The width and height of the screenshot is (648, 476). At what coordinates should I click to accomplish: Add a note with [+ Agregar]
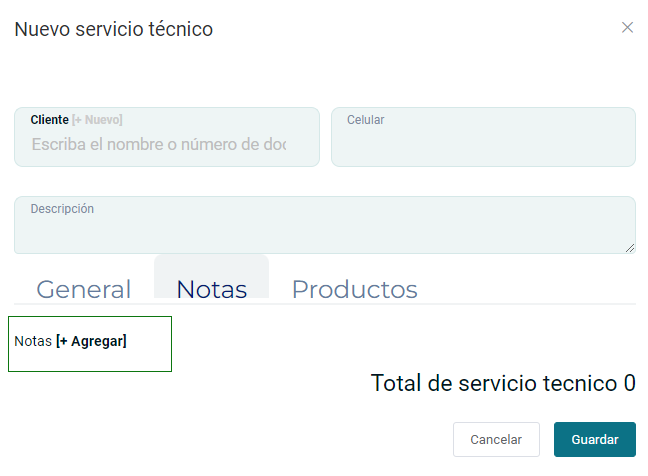[x=91, y=341]
